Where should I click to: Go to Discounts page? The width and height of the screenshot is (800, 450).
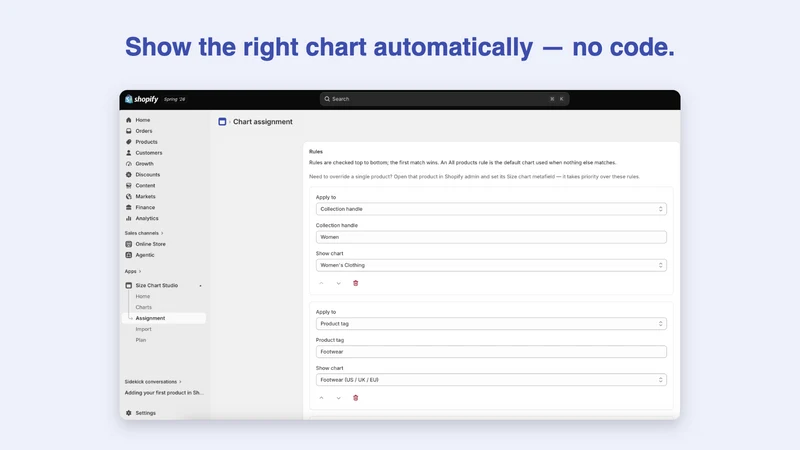point(147,174)
